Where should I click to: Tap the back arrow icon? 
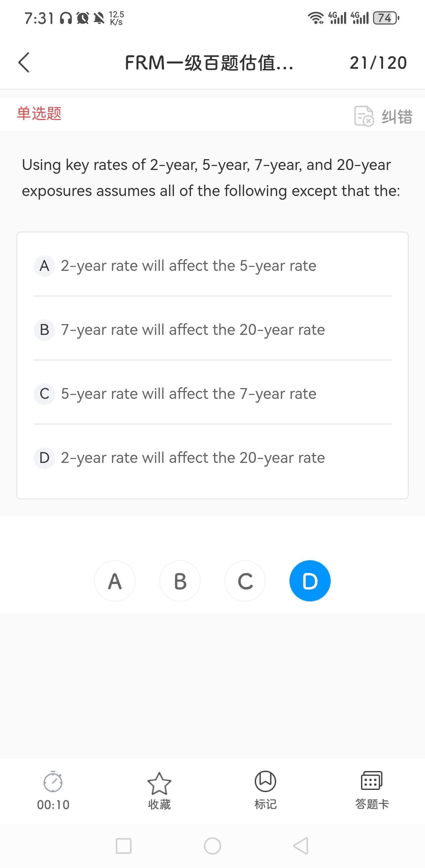(24, 63)
